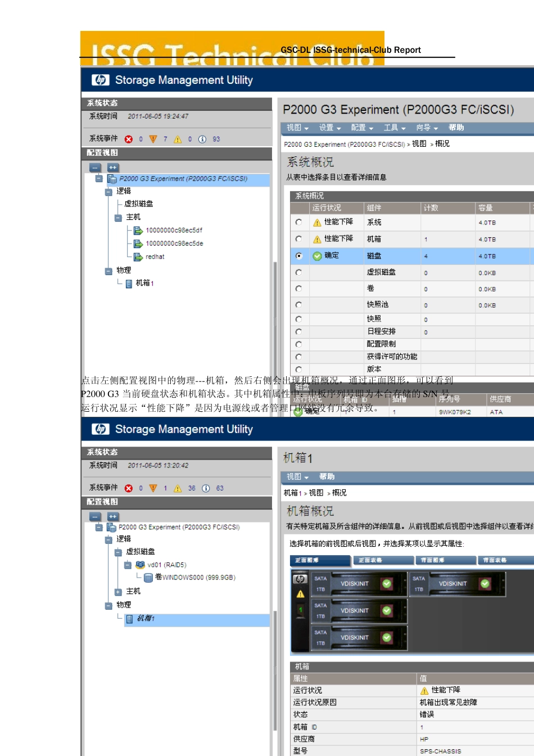The height and width of the screenshot is (756, 534).
Task: Select the 卷 row radio button
Action: click(x=298, y=289)
